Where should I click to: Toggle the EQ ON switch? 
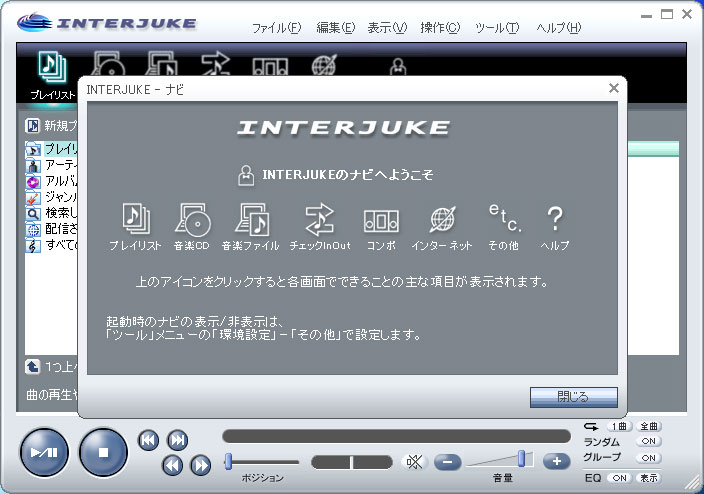619,478
